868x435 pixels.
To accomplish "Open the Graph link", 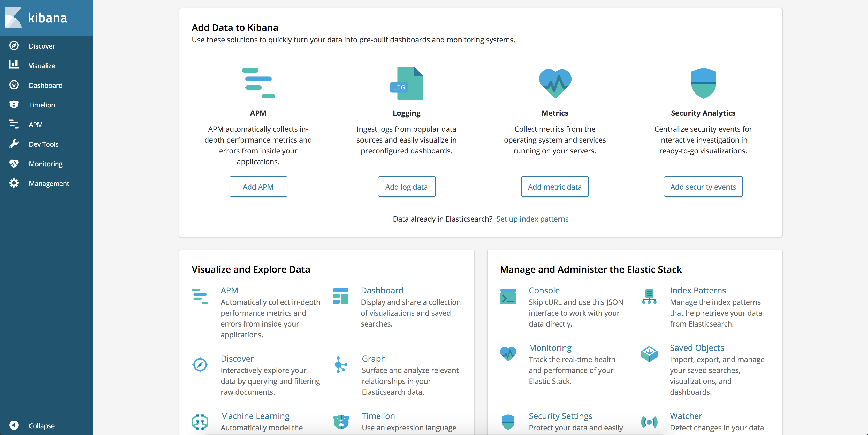I will tap(374, 359).
